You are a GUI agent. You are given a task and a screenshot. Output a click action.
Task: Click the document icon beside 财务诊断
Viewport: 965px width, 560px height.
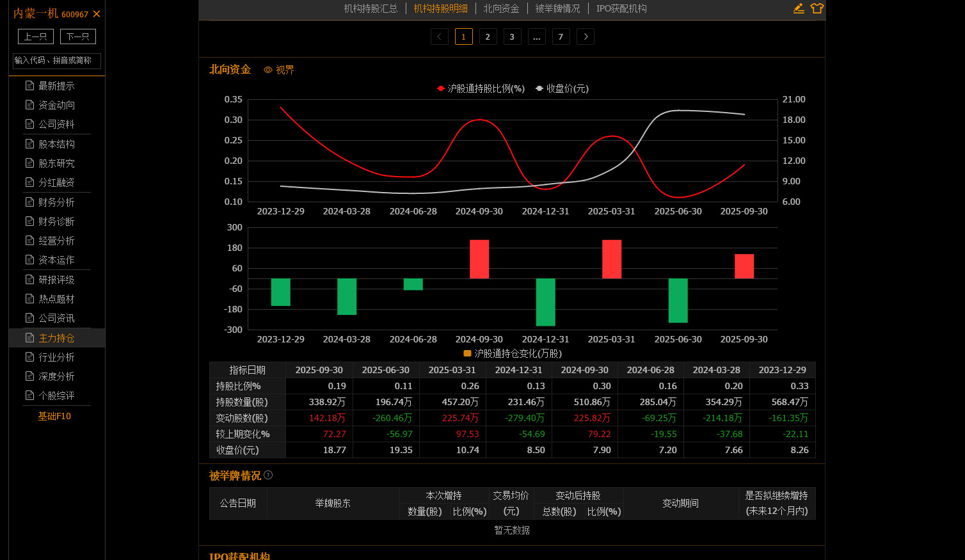click(x=29, y=221)
